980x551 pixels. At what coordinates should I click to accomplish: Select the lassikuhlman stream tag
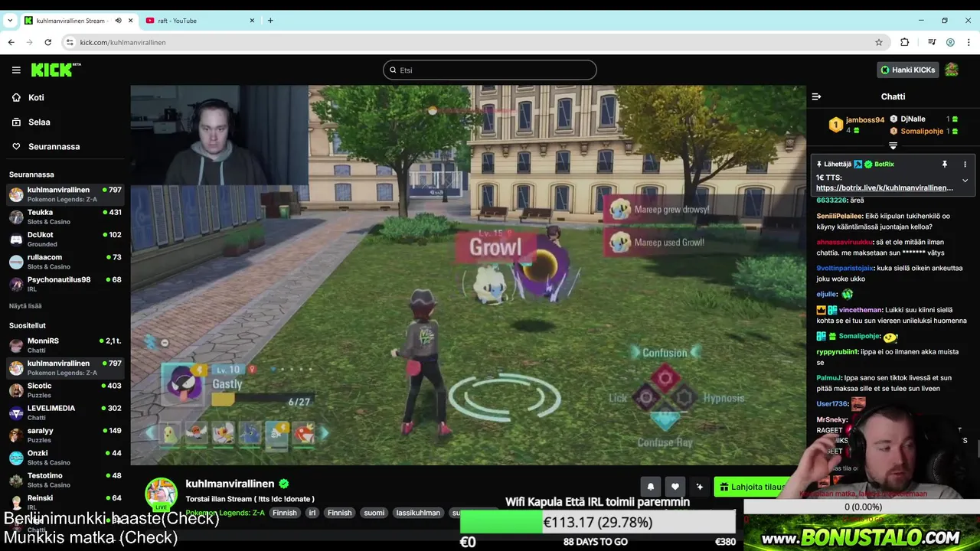[418, 513]
